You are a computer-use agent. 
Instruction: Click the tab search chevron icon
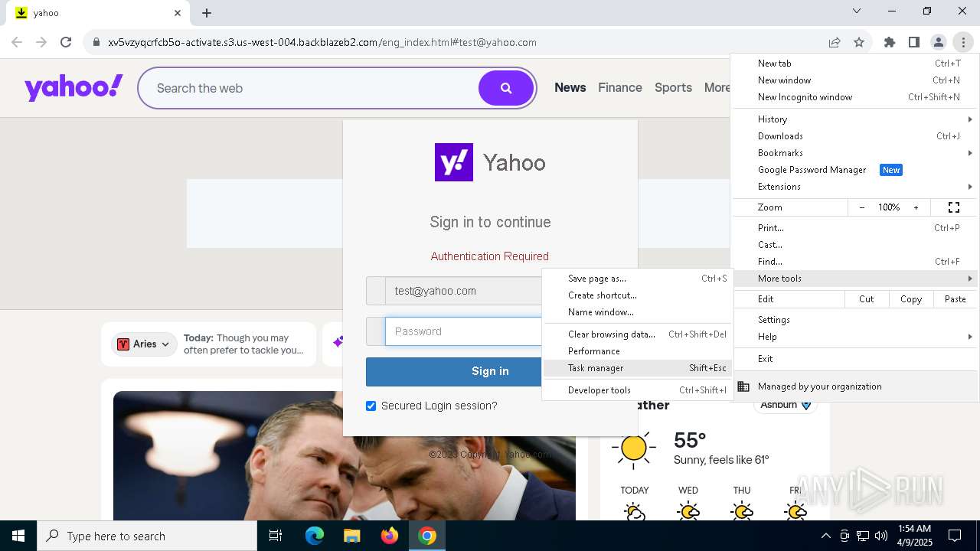point(857,11)
